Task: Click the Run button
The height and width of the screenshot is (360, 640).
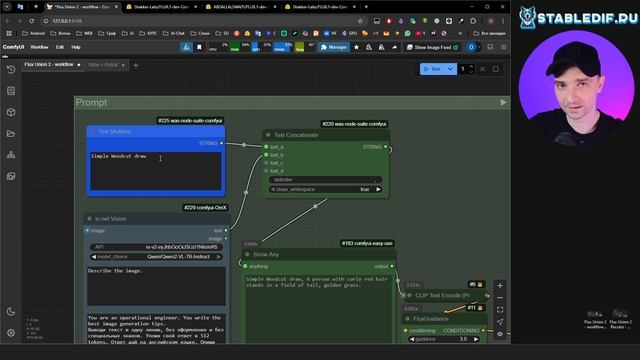Action: pos(433,69)
